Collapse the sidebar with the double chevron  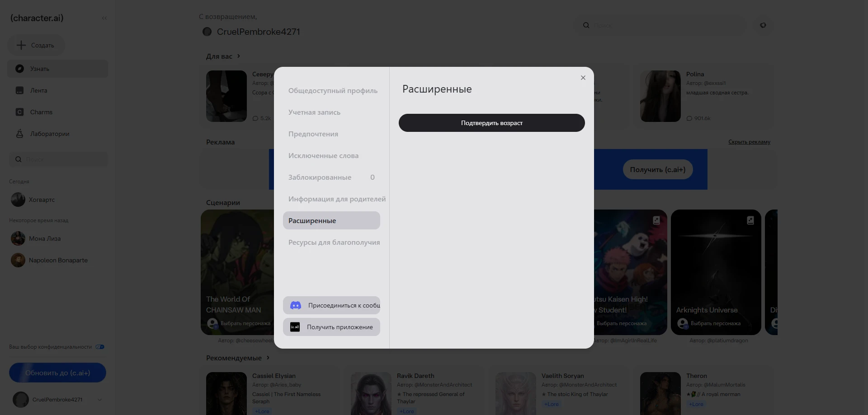[x=104, y=18]
